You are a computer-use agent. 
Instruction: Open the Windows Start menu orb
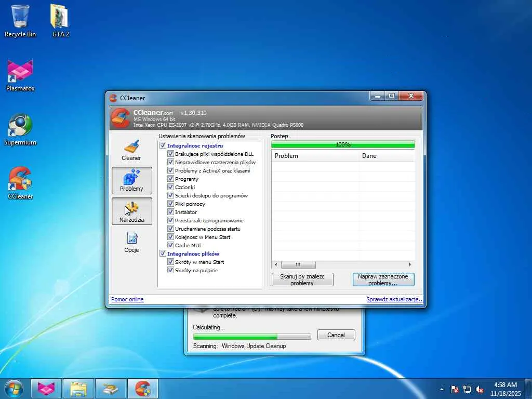(x=14, y=389)
